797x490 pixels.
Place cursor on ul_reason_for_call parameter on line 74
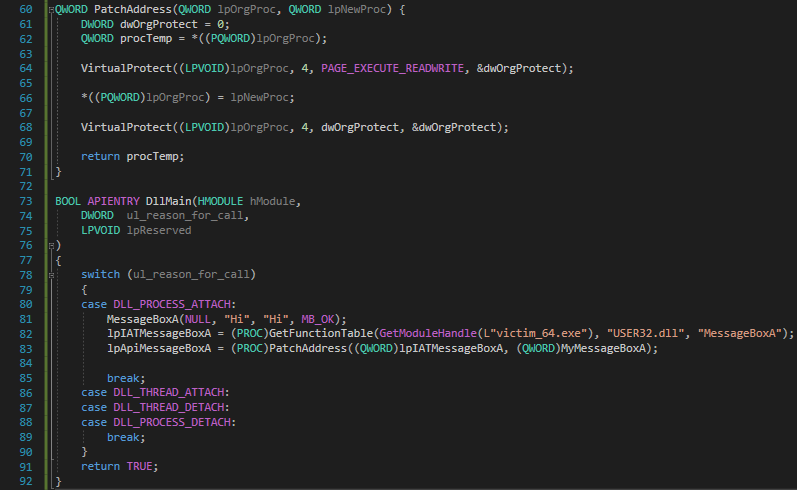(185, 216)
